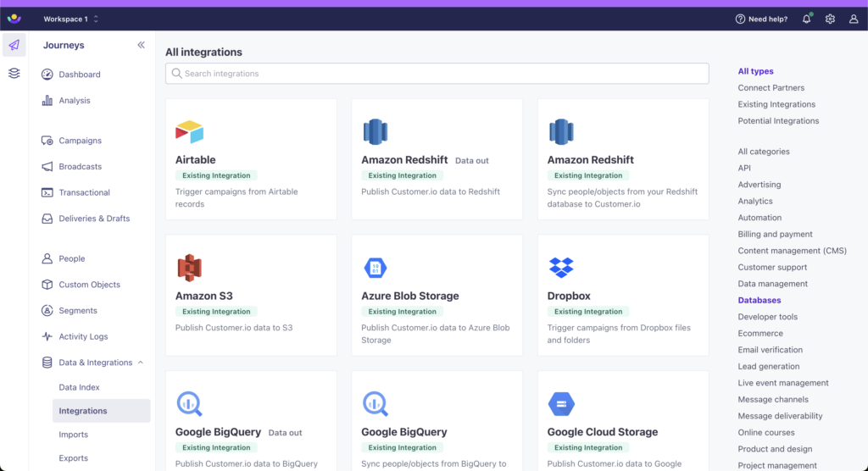Viewport: 868px width, 471px height.
Task: Open settings gear in top bar
Action: point(830,19)
